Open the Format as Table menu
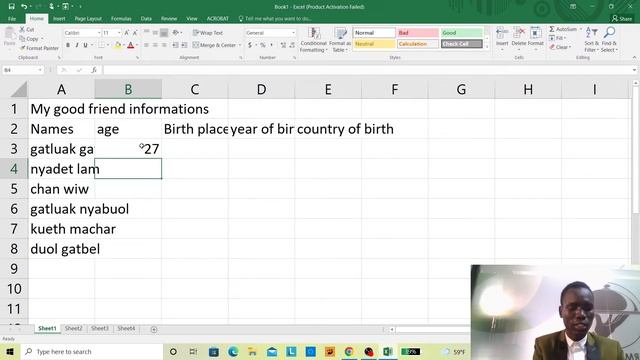 (x=340, y=40)
